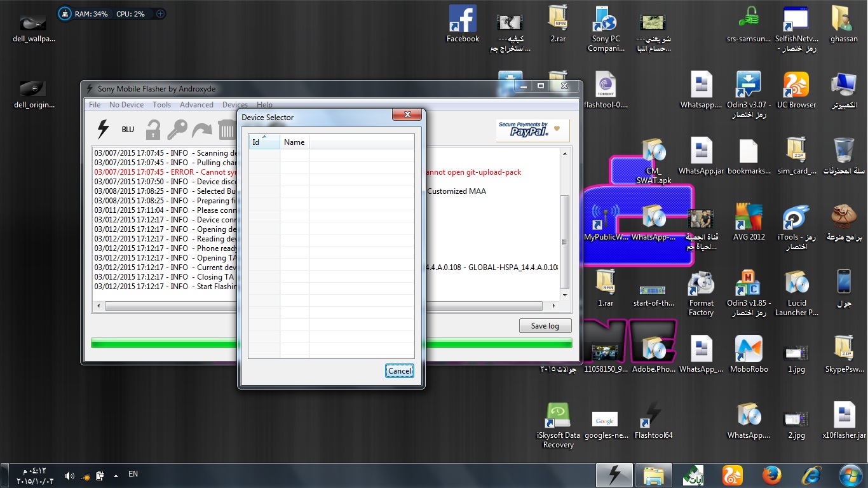Open Windows Explorer folder from taskbar
868x488 pixels.
click(654, 475)
